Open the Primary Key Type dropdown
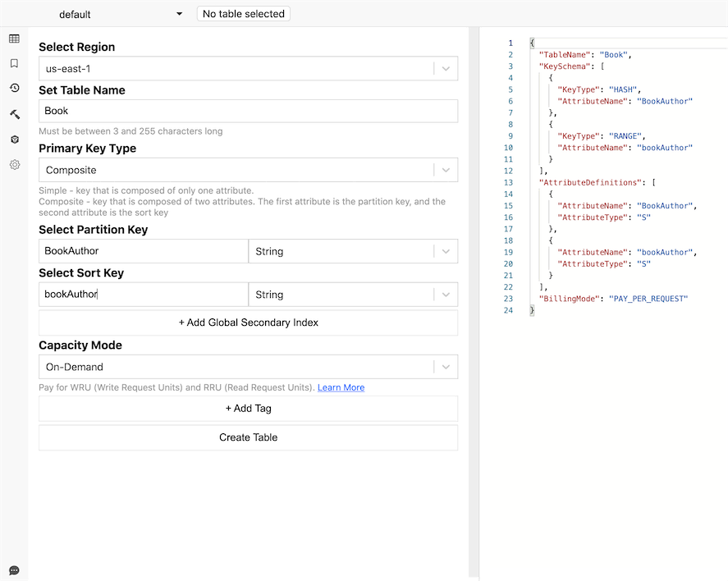728x581 pixels. tap(446, 169)
